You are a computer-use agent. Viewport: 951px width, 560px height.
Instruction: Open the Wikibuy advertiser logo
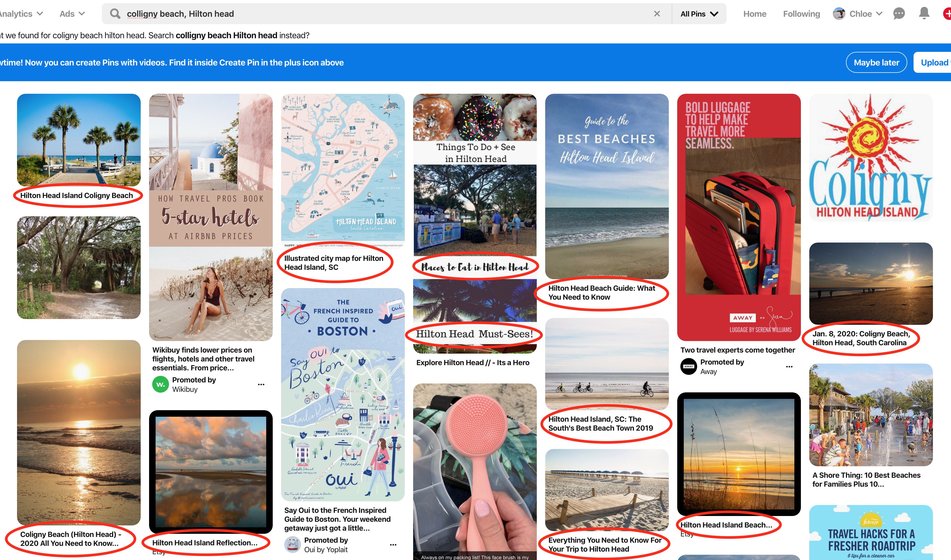(x=160, y=385)
